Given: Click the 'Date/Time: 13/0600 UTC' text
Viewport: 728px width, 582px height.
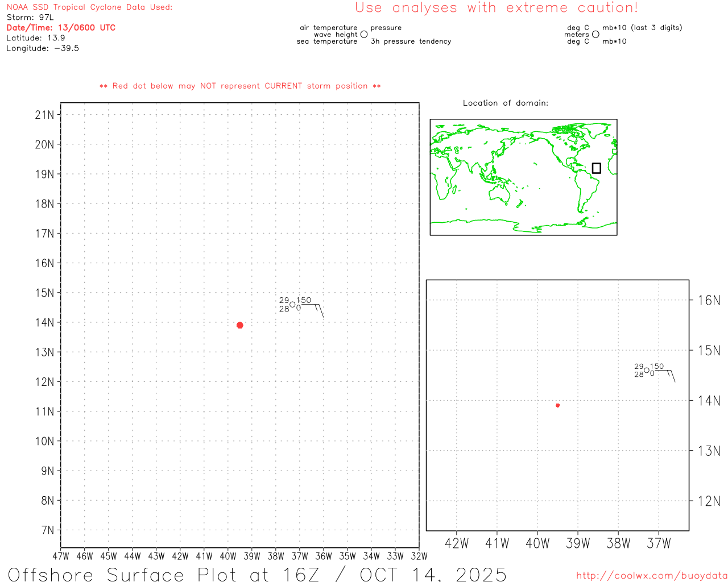Looking at the screenshot, I should [61, 28].
